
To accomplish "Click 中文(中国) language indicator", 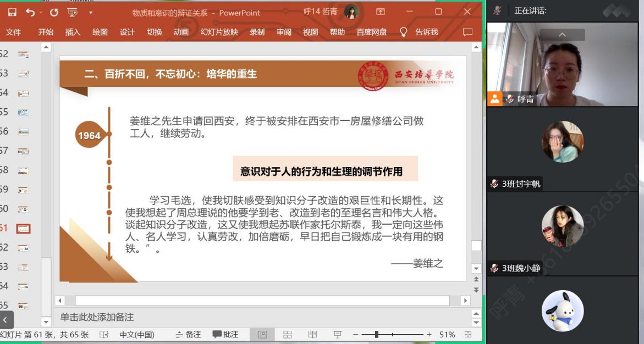I will [137, 335].
